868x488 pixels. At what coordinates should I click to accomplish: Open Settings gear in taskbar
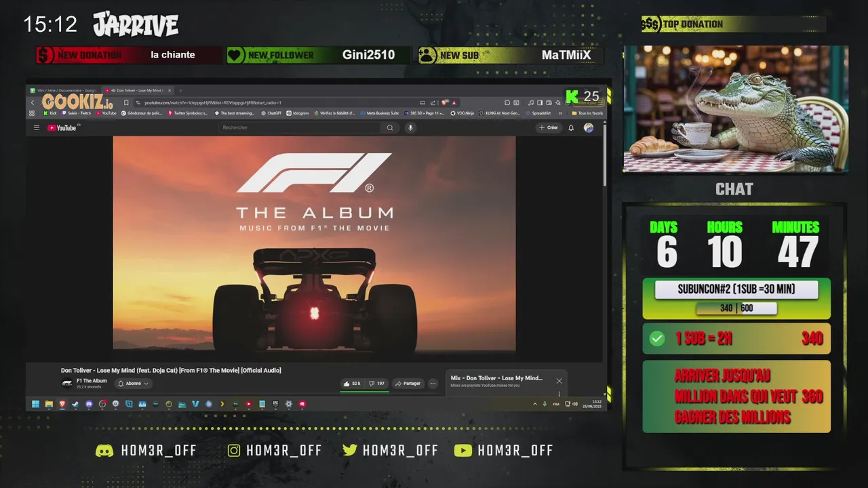289,404
